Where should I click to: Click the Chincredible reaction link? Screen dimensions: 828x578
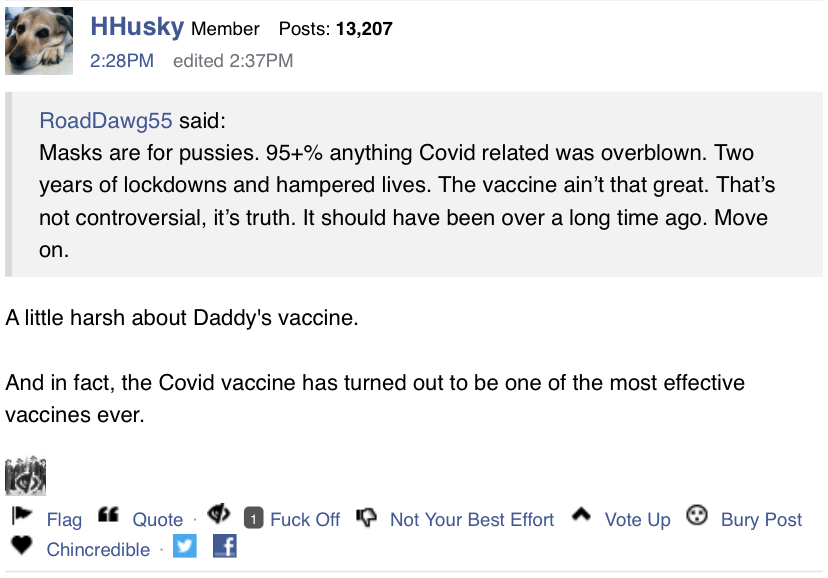coord(98,550)
